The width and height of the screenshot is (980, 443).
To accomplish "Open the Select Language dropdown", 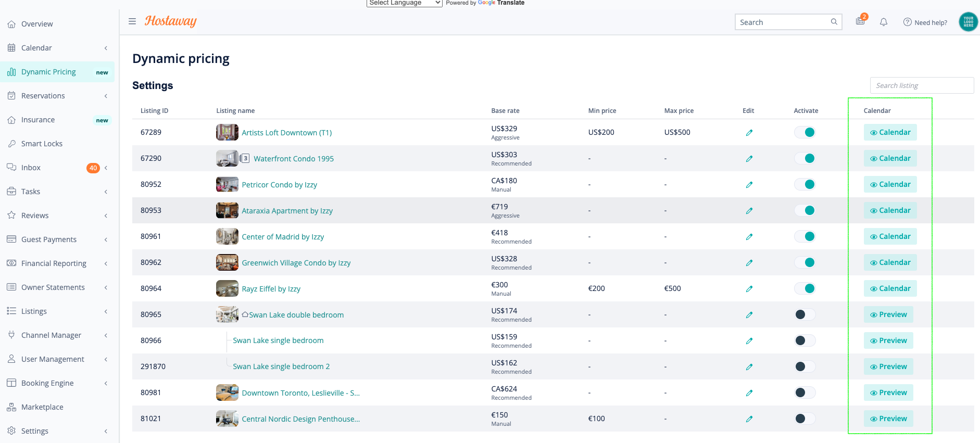I will click(x=404, y=3).
